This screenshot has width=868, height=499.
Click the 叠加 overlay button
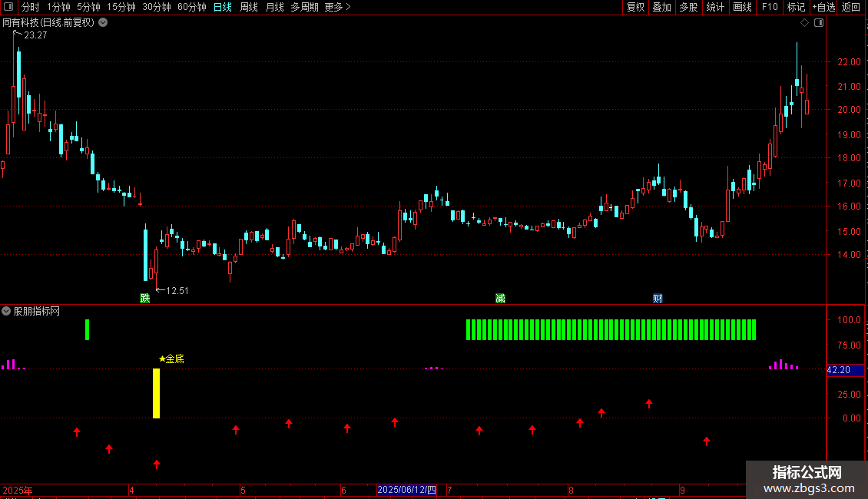[662, 7]
